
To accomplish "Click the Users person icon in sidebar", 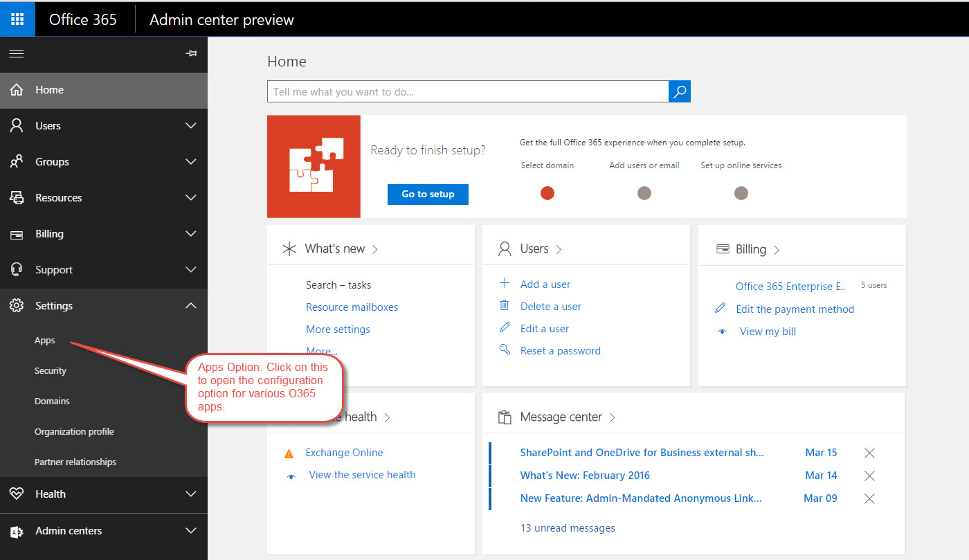I will pyautogui.click(x=17, y=126).
